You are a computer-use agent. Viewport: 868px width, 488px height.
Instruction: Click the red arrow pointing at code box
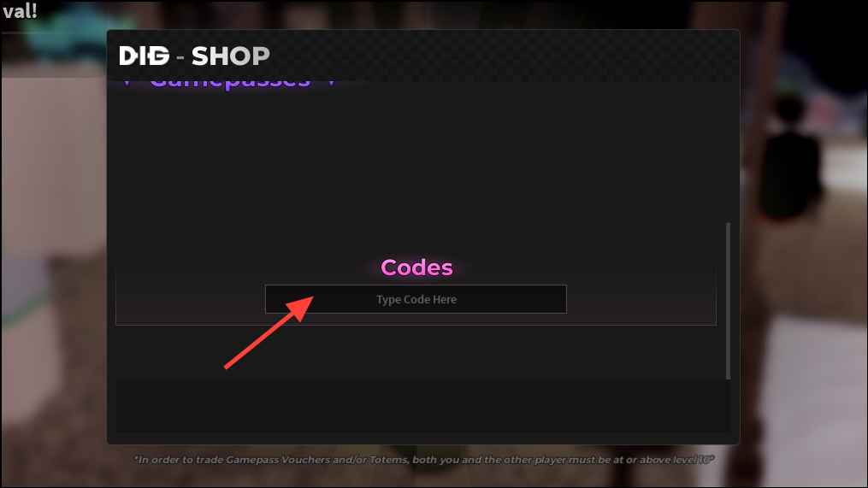click(269, 332)
